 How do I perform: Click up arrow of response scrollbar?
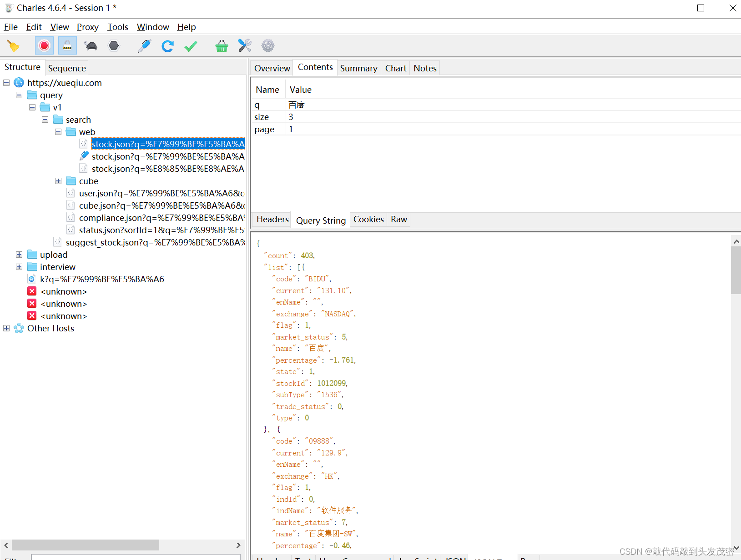tap(736, 242)
